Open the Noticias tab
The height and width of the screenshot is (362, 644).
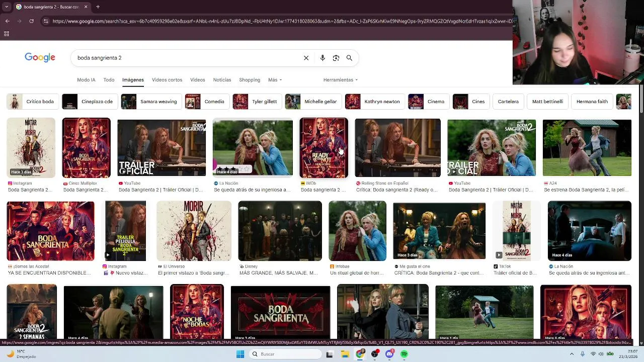[222, 80]
